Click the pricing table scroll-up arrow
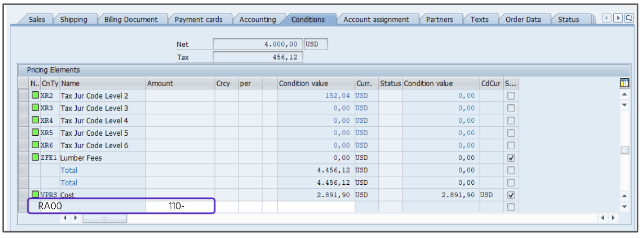644x238 pixels. (x=624, y=95)
